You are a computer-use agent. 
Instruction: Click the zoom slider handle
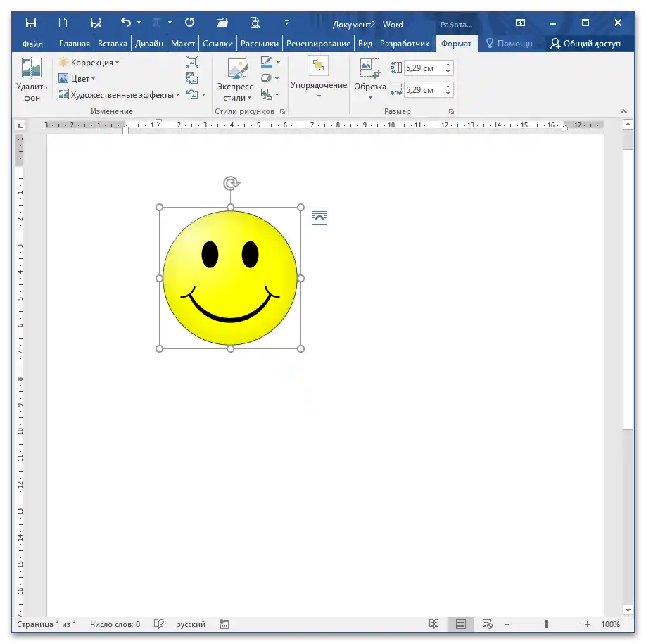click(x=547, y=624)
